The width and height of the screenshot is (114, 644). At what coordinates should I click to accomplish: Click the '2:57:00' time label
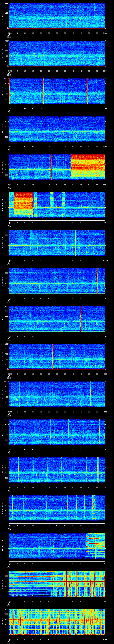[x=9, y=184]
